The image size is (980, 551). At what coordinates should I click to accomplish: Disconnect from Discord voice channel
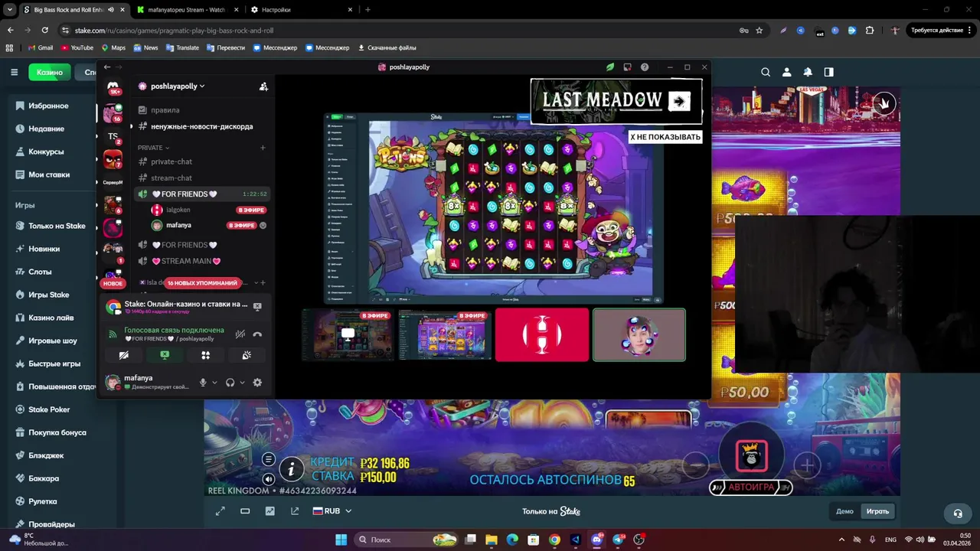tap(257, 334)
